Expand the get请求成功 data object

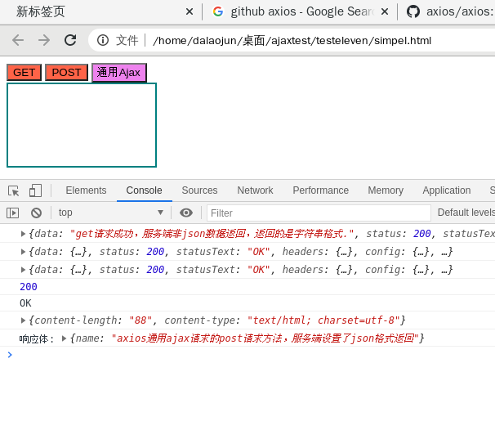point(23,234)
